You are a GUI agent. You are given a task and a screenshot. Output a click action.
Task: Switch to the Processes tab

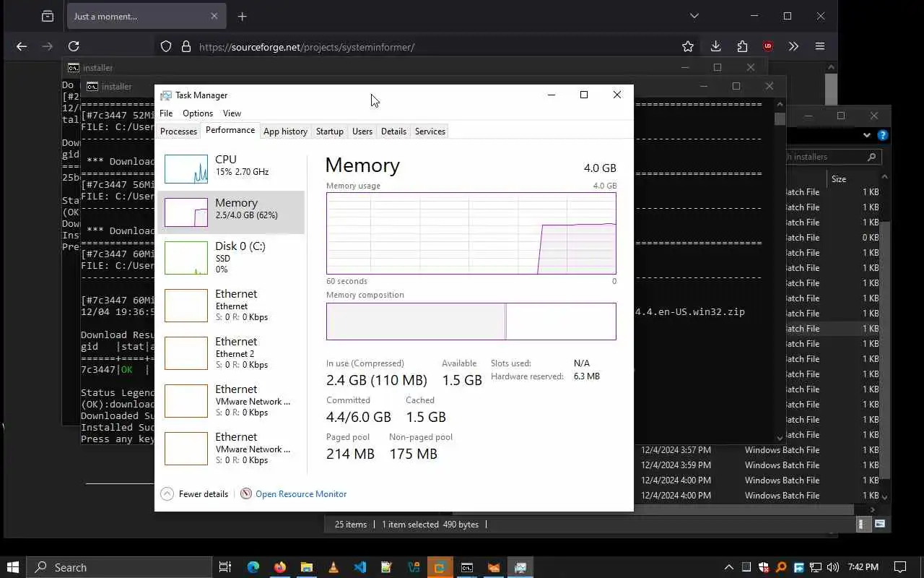pyautogui.click(x=178, y=131)
